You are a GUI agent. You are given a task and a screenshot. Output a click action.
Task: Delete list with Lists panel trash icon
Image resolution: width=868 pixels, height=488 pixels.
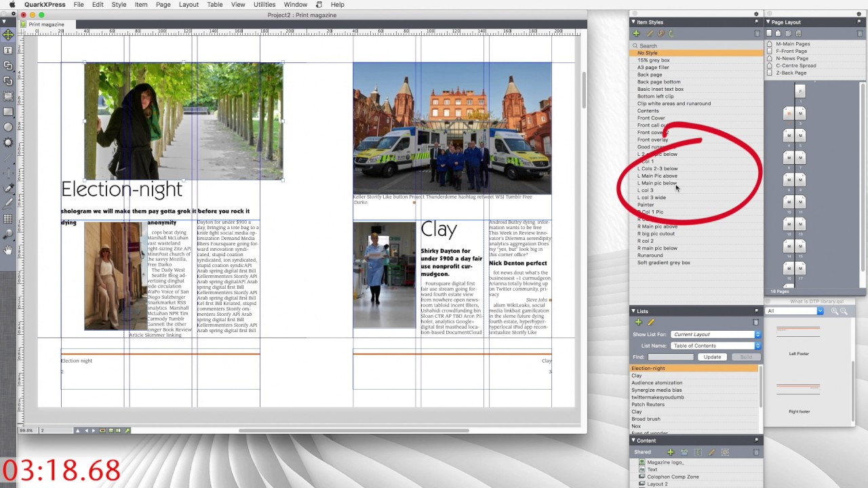point(757,323)
